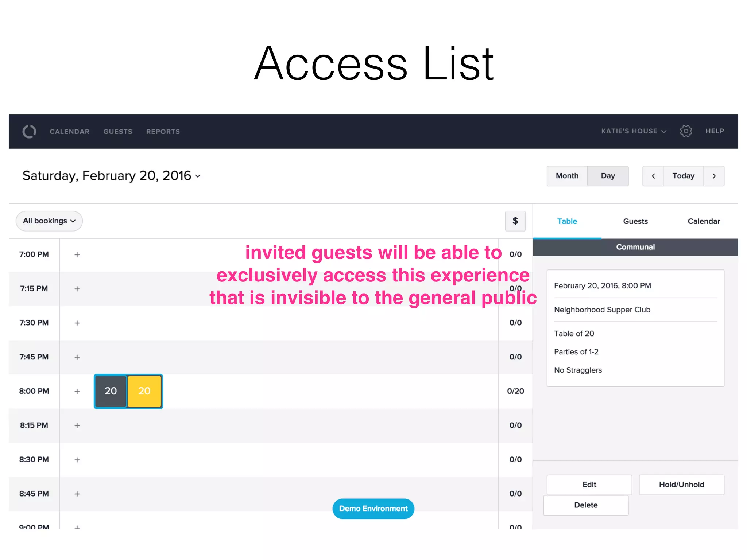747x560 pixels.
Task: Click the 8:30 PM time label
Action: point(34,460)
